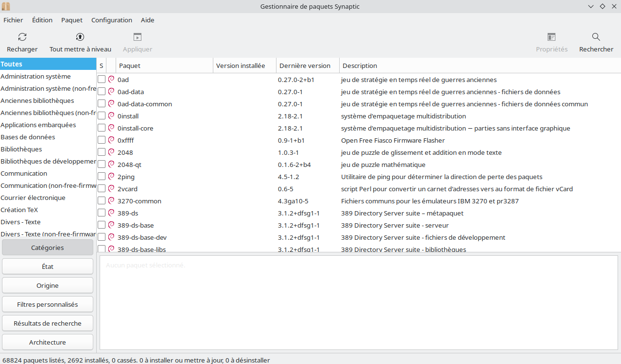Click the Debian swirl icon beside 2048-qt
This screenshot has height=364, width=621.
111,165
